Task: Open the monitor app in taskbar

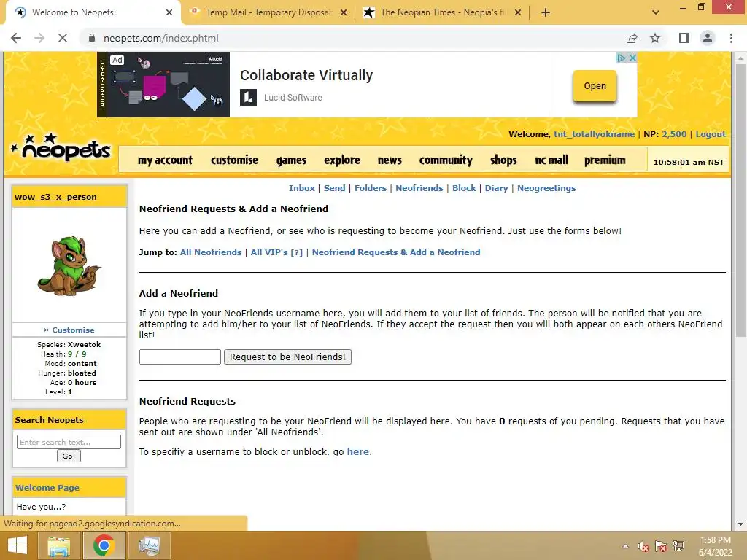Action: (150, 545)
